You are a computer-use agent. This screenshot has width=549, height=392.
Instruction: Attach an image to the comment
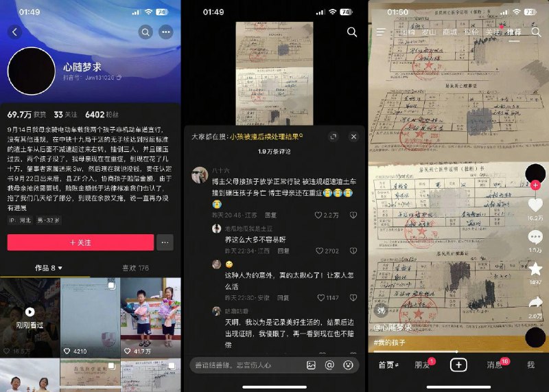(311, 365)
